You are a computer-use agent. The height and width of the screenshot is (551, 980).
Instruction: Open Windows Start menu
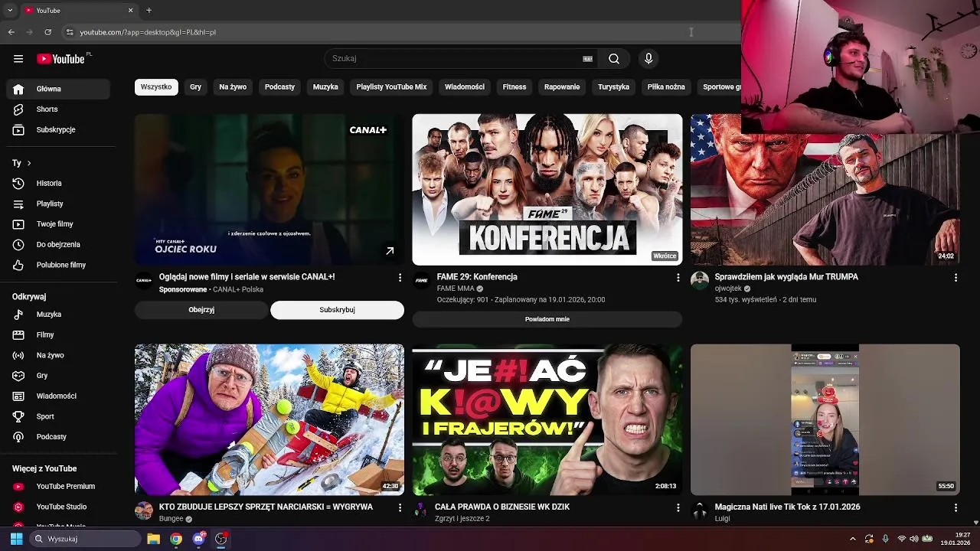point(16,539)
